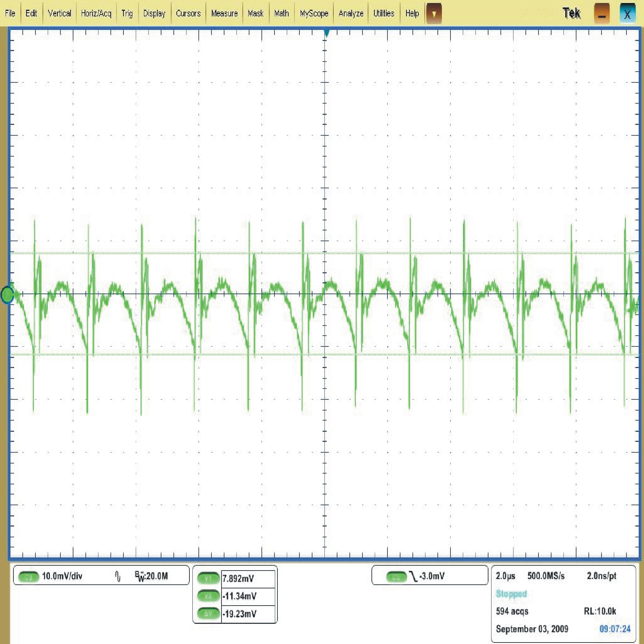This screenshot has width=644, height=644.
Task: Click the trigger position marker atop graticule
Action: (x=327, y=34)
